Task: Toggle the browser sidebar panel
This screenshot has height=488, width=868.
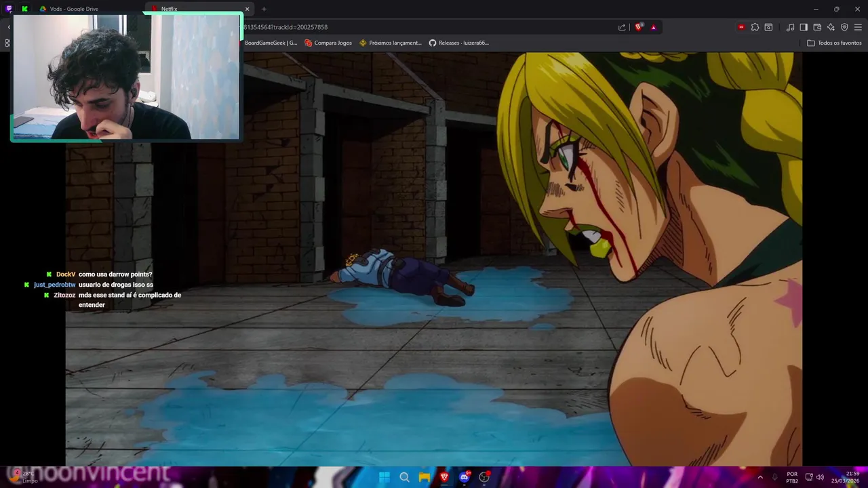Action: pos(804,27)
